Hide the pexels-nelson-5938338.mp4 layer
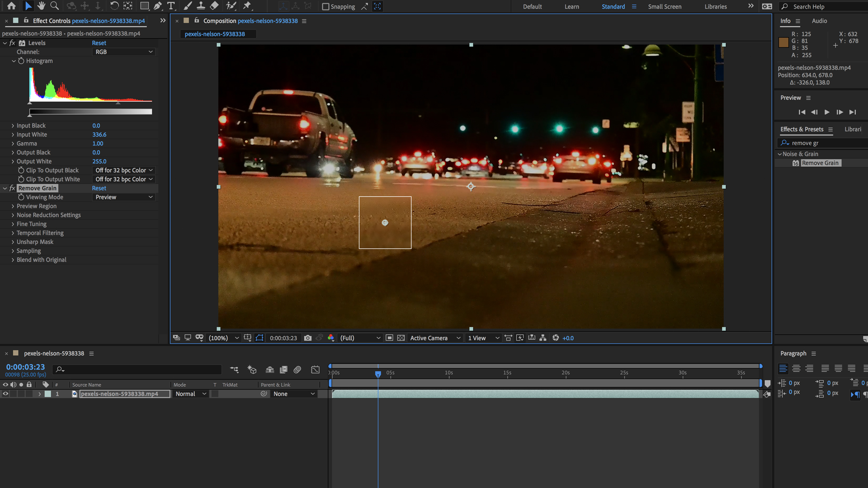Screen dimensions: 868x488 click(5, 394)
